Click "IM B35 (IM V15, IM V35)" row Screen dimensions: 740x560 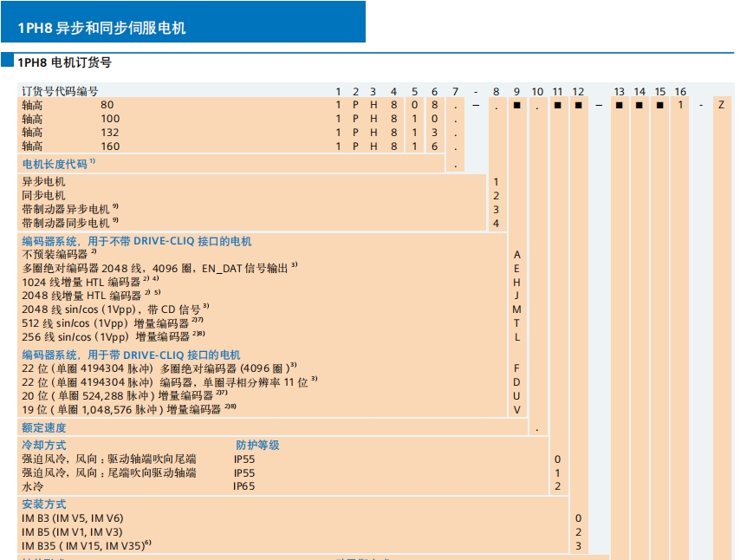[x=87, y=546]
